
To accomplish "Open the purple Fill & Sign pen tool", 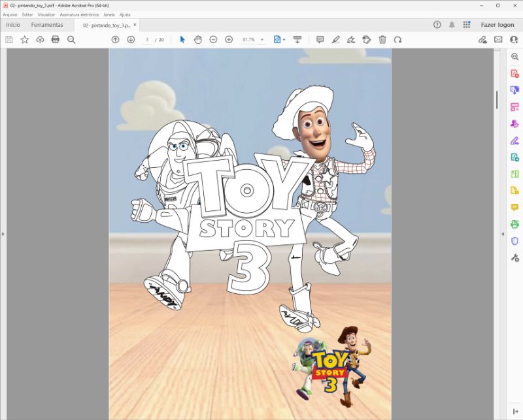I will (515, 140).
